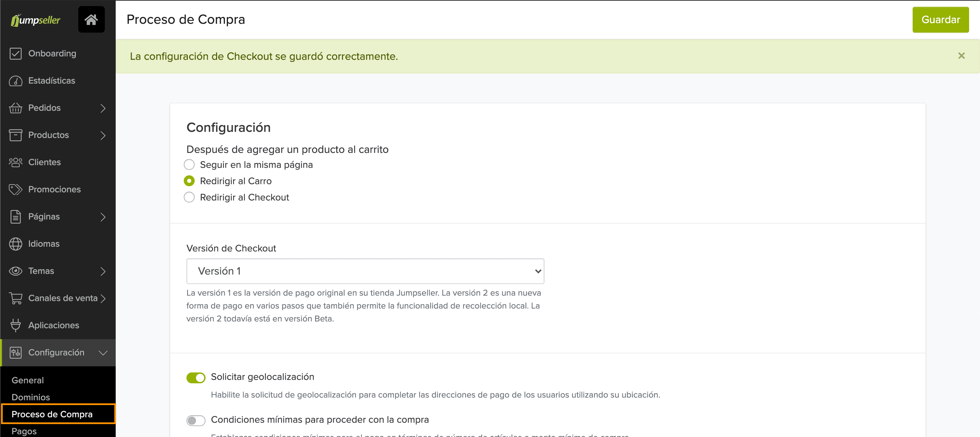Click the Idiomas globe icon
This screenshot has height=437, width=980.
tap(16, 244)
